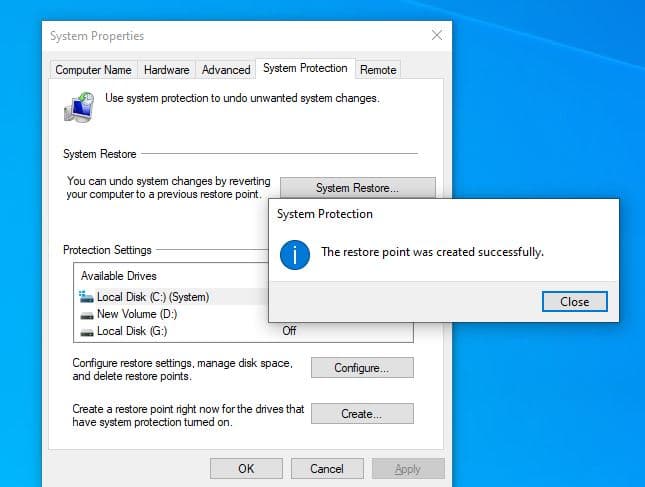Open the Hardware tab
The width and height of the screenshot is (645, 487).
coord(166,70)
